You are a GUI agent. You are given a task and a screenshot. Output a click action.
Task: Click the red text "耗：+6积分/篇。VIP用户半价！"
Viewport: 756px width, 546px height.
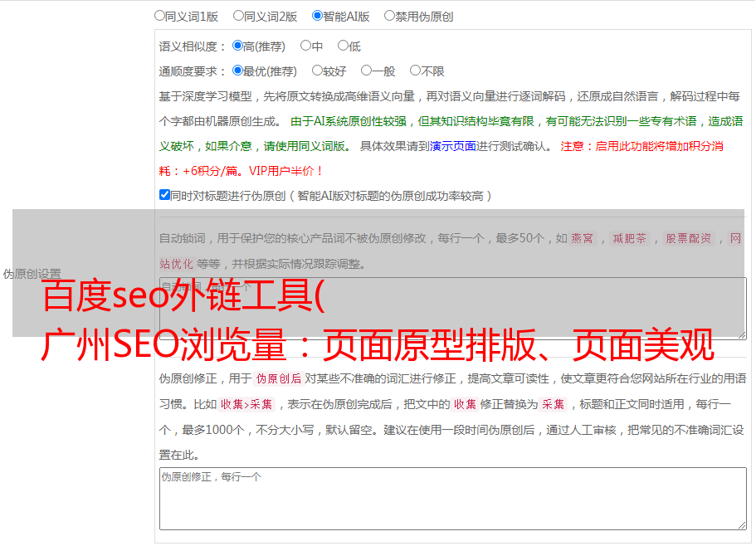pos(241,171)
